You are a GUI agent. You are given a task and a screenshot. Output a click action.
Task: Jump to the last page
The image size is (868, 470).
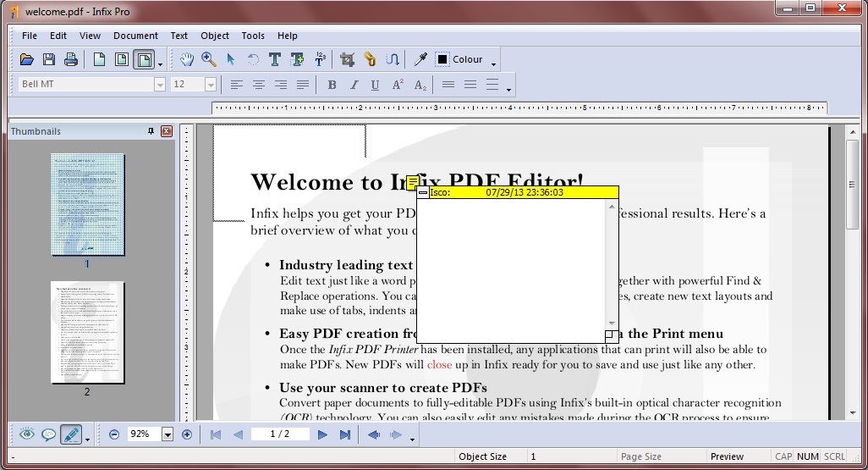pos(345,434)
